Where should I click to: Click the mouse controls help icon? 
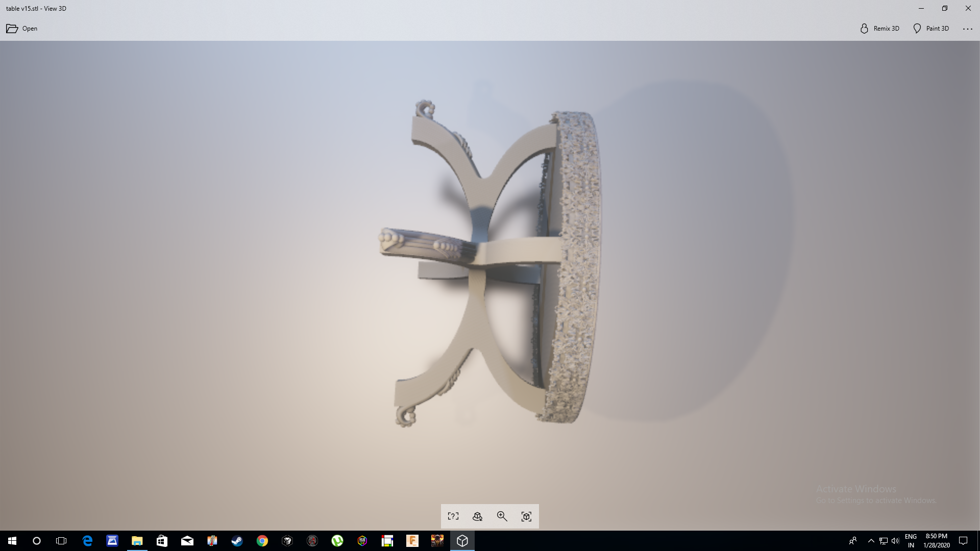453,516
